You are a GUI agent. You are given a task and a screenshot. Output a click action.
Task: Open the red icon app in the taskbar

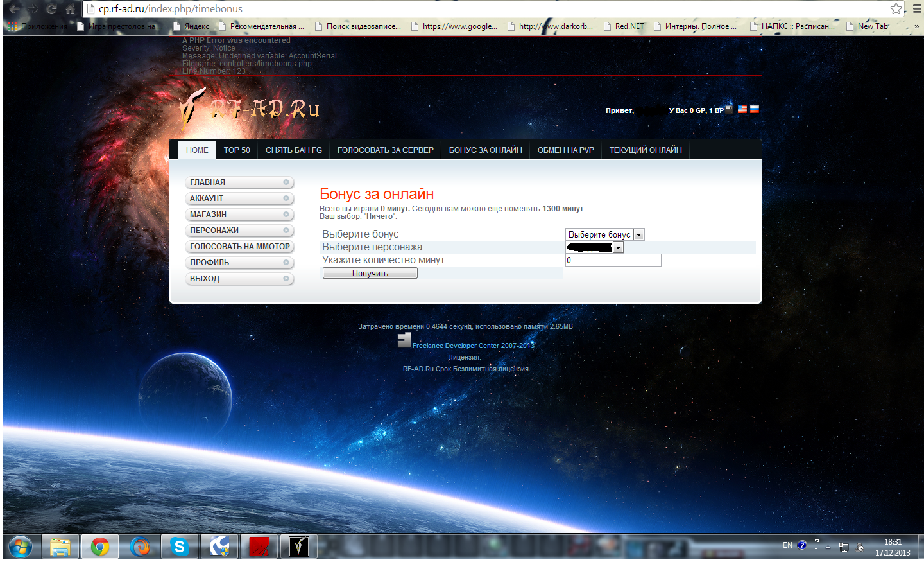(259, 547)
